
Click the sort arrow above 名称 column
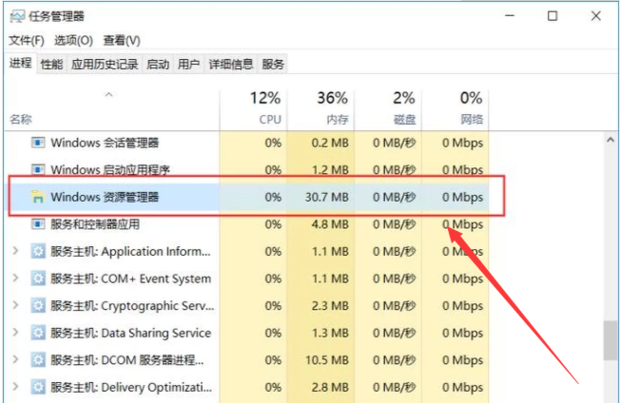click(x=109, y=95)
